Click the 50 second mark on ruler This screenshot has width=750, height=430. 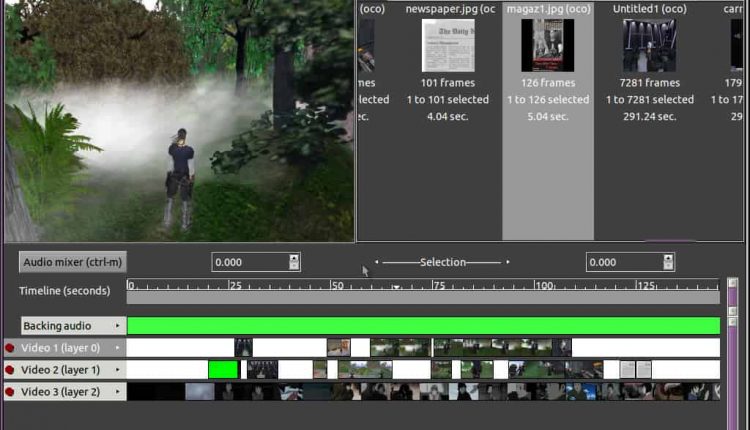coord(337,286)
